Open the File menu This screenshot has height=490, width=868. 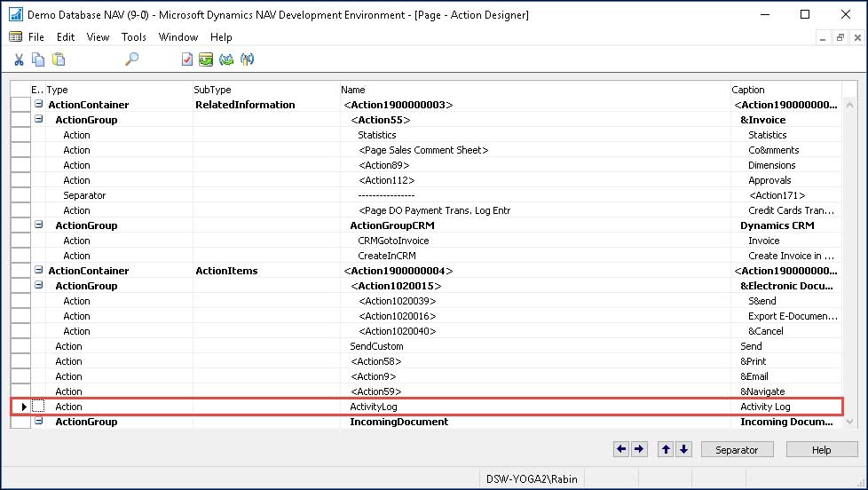coord(36,37)
